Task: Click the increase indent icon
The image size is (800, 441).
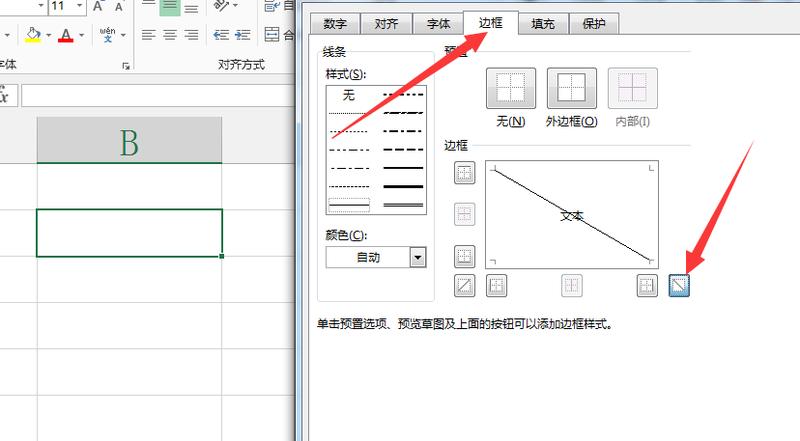Action: [242, 35]
